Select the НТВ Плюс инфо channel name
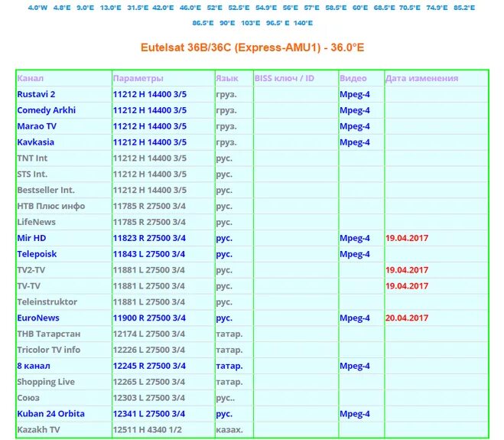The height and width of the screenshot is (440, 504). [51, 206]
